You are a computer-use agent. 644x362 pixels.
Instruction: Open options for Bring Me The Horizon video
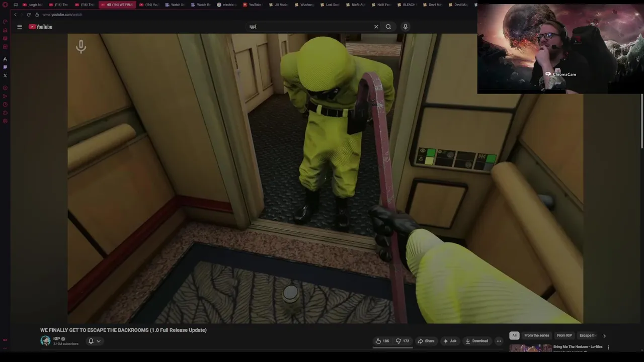pyautogui.click(x=608, y=347)
